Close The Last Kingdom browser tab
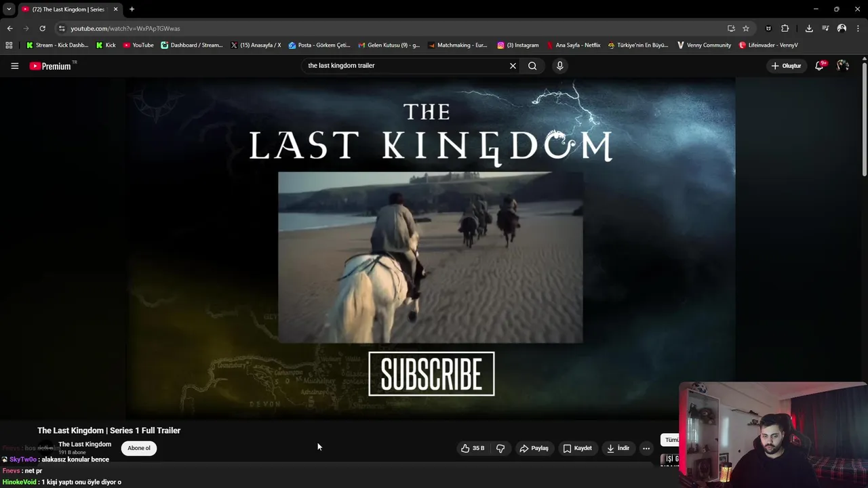The width and height of the screenshot is (868, 488). pyautogui.click(x=115, y=9)
